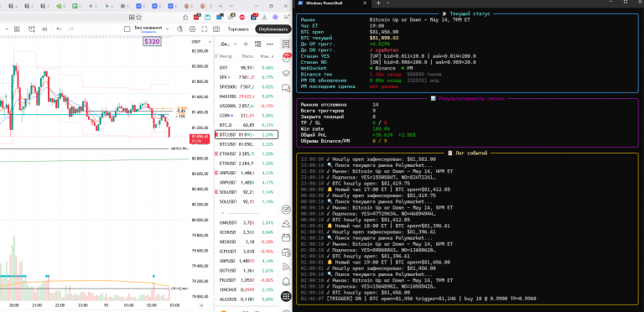Undo the last chart action
Screen dimensions: 644x312
(60, 29)
